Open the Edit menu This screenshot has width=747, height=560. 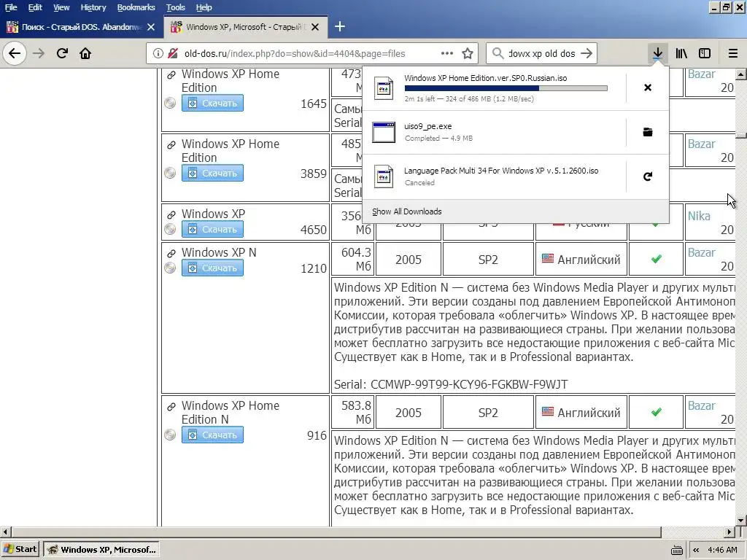[x=35, y=7]
